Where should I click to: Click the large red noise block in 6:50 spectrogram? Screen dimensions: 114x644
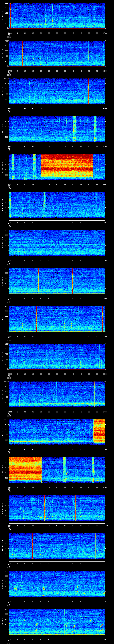(x=67, y=166)
